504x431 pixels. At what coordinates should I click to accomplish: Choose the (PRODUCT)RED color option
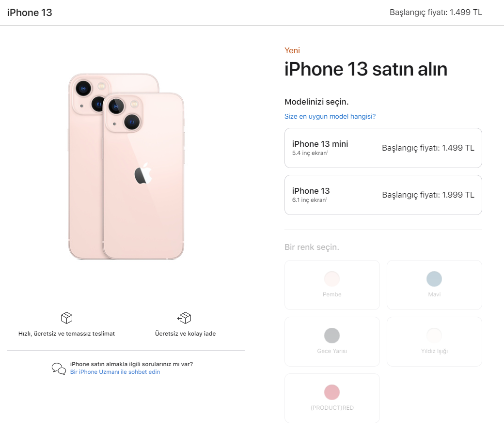pos(332,398)
